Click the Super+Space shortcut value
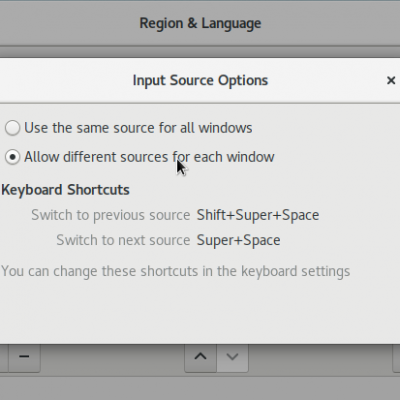The height and width of the screenshot is (400, 400). coord(238,240)
